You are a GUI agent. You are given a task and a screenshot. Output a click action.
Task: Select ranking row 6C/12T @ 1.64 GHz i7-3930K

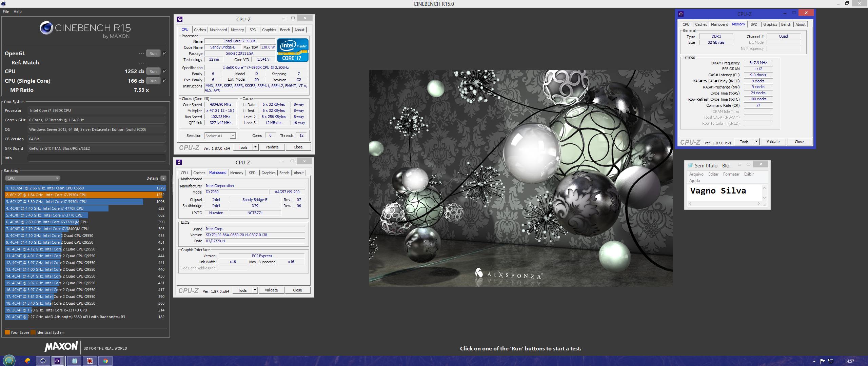coord(85,195)
